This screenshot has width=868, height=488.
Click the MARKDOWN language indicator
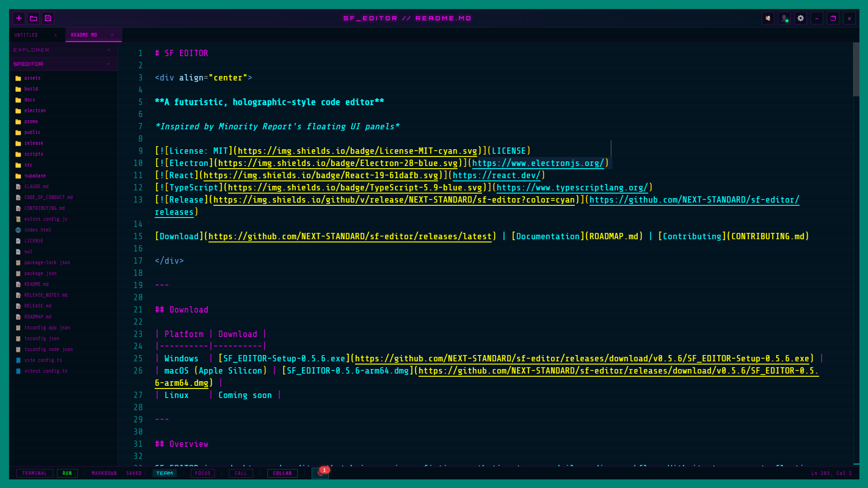[104, 473]
